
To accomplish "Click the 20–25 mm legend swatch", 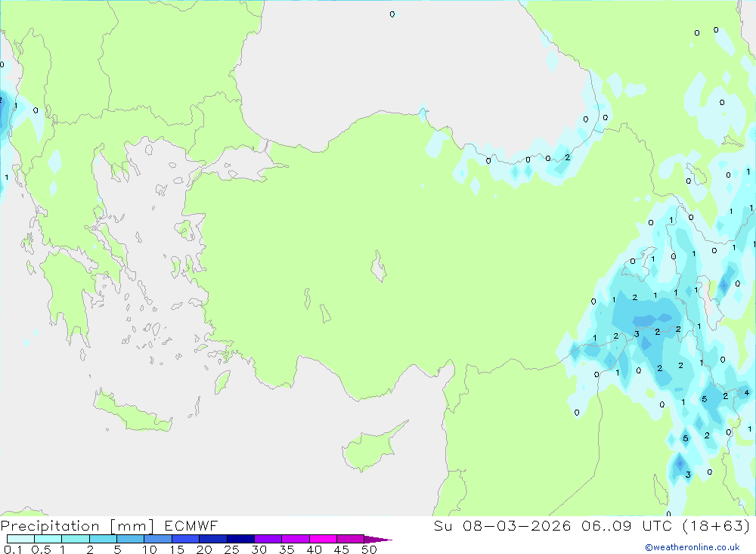I will (x=213, y=539).
